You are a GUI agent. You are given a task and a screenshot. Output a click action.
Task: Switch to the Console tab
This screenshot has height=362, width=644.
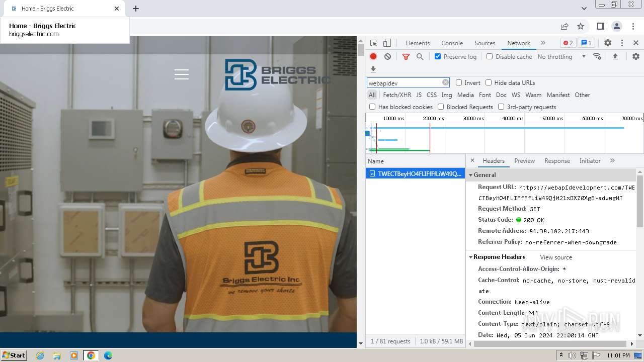tap(452, 43)
